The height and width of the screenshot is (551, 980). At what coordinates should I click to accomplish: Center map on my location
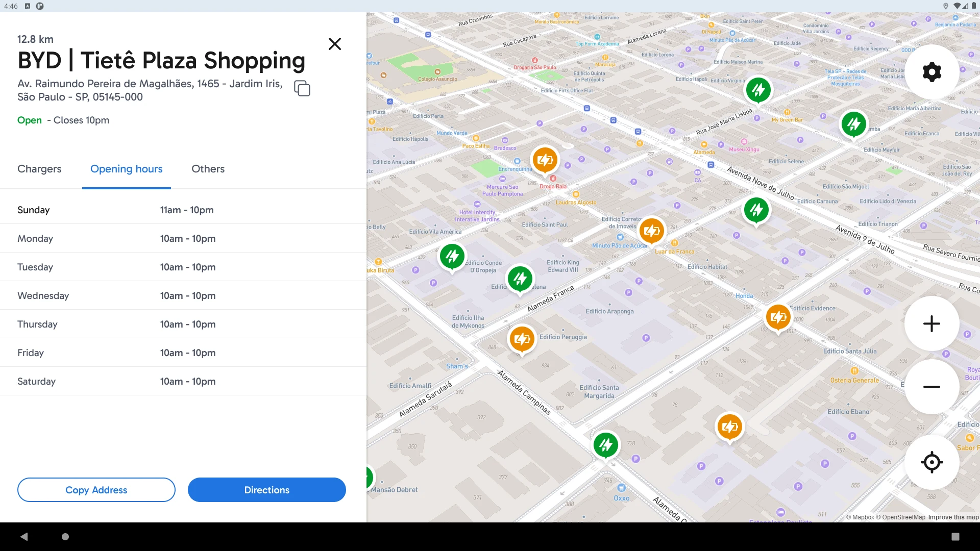(x=932, y=462)
